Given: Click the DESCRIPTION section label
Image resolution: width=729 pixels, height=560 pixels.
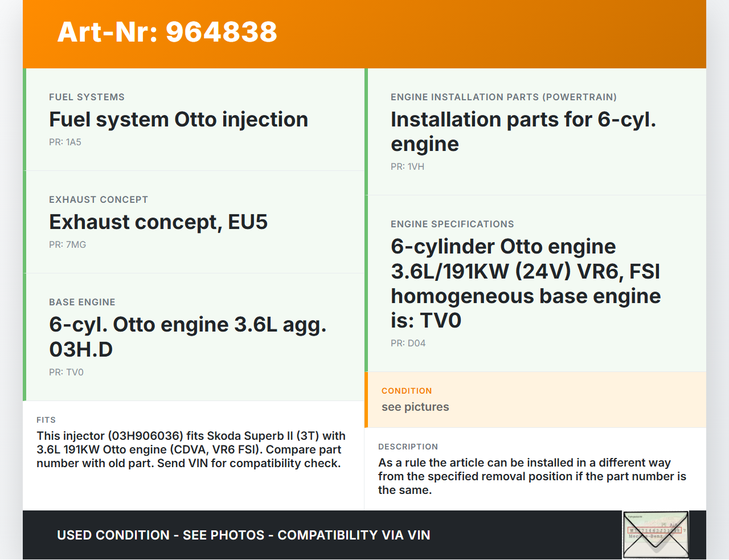Looking at the screenshot, I should [x=408, y=447].
